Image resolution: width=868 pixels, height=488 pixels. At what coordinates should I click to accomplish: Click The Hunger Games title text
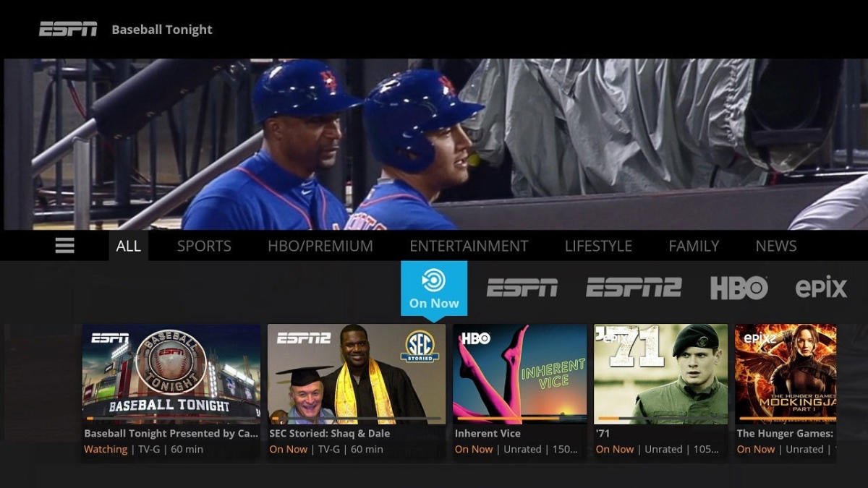[x=785, y=434]
